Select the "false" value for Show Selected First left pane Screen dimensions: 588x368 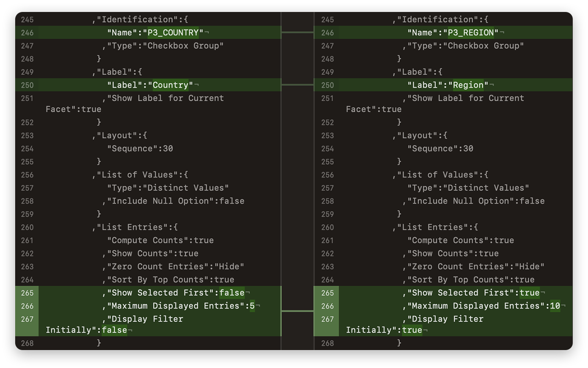tap(232, 293)
